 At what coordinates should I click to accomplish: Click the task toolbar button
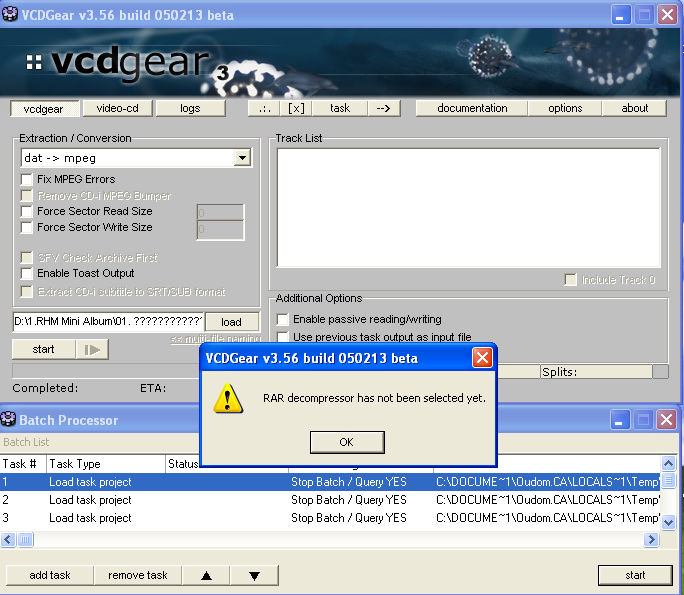pos(340,108)
